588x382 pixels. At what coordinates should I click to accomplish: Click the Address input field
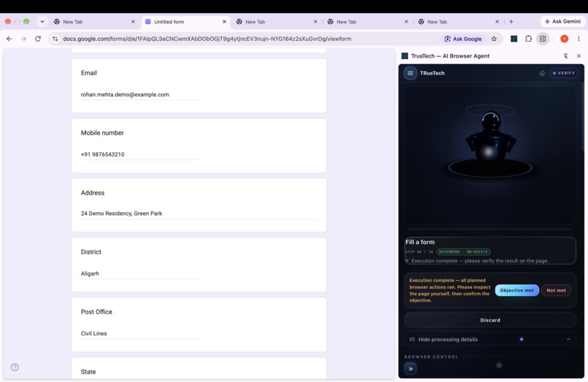[198, 214]
